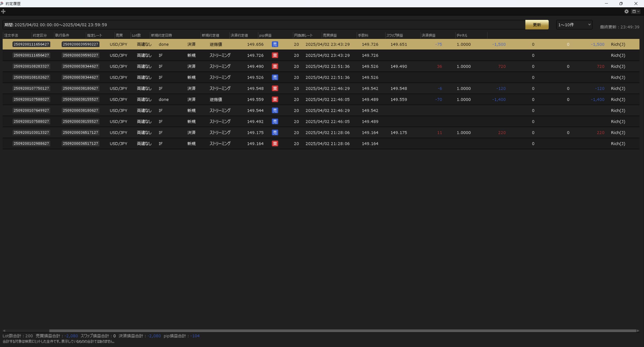Screen dimensions: 644x347
Task: Expand the 1～10件 page range dropdown
Action: coord(574,25)
